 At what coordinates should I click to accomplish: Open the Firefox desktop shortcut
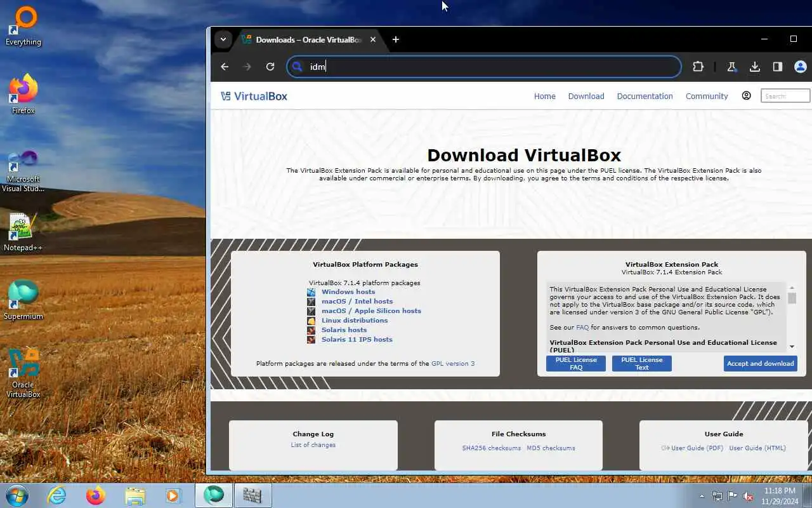pos(23,94)
